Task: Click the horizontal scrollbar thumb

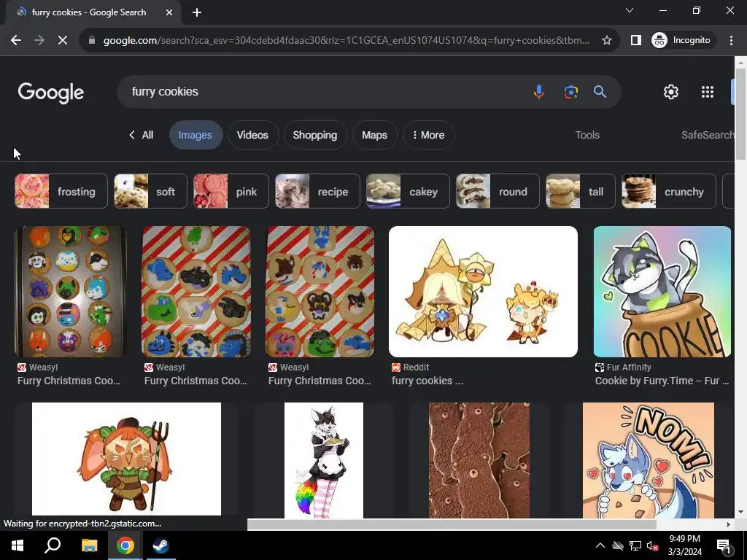Action: 452,524
